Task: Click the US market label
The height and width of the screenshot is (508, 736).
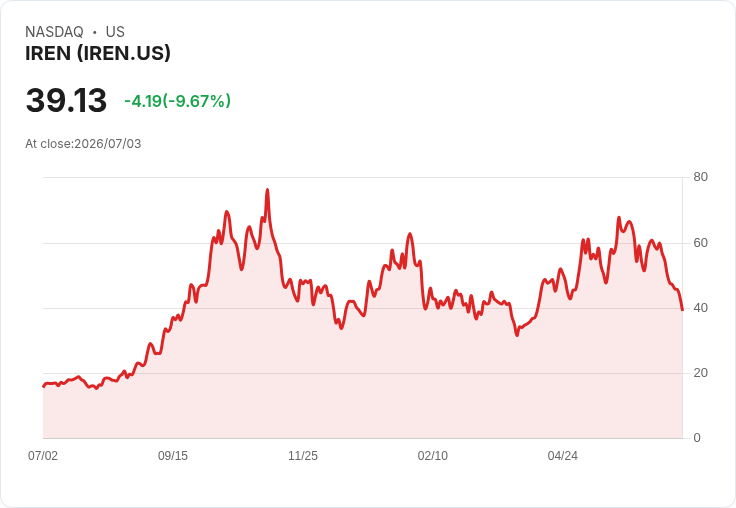Action: 115,31
